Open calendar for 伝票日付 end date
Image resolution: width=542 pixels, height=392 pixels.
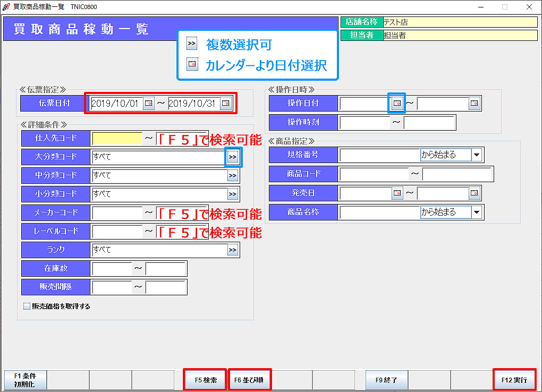[x=226, y=104]
